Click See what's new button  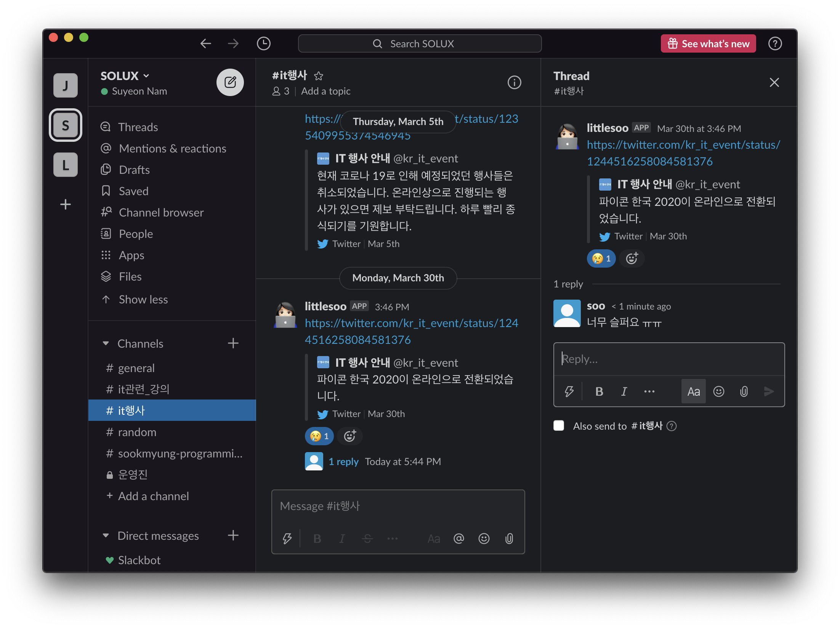point(708,43)
